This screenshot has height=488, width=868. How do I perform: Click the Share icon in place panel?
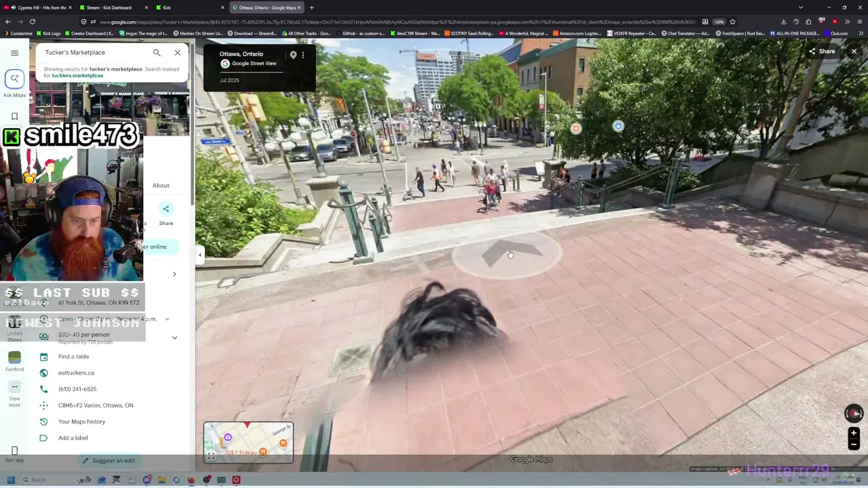(165, 209)
